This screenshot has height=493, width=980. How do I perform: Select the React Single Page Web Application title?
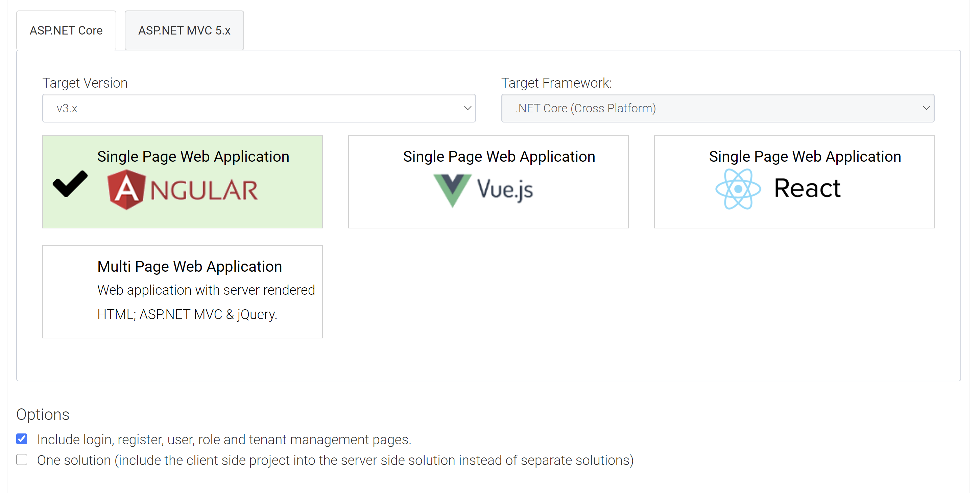point(805,156)
